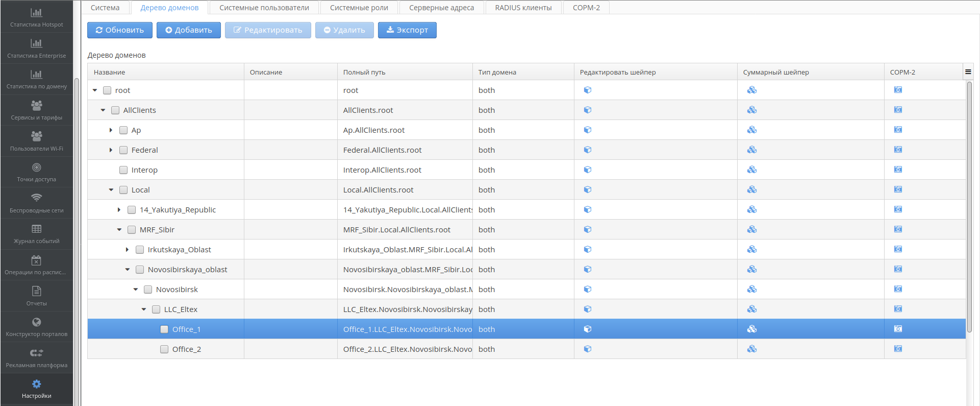The image size is (980, 406).
Task: Check the root domain checkbox
Action: [107, 90]
